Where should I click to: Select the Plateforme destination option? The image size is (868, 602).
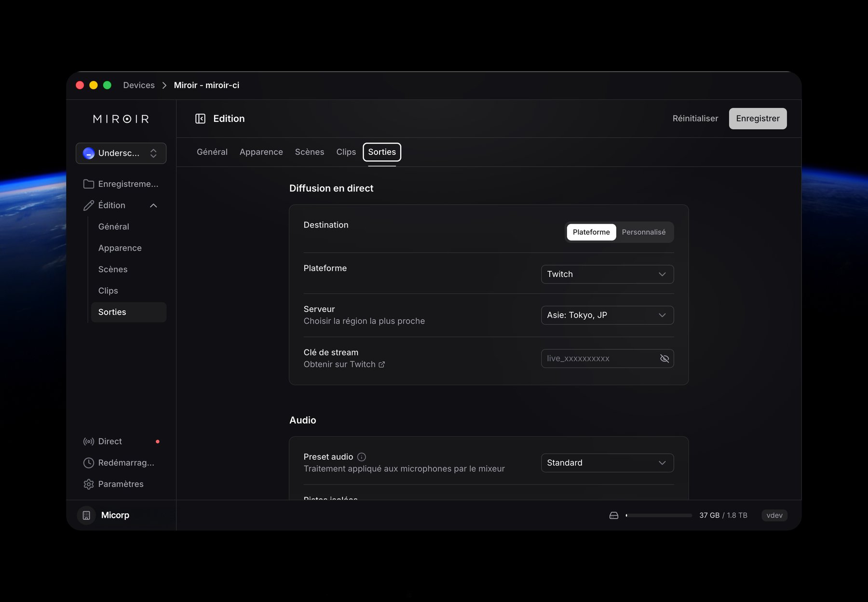(x=591, y=232)
